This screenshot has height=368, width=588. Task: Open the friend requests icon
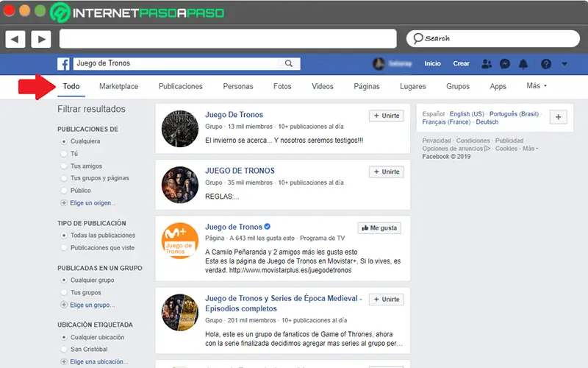[487, 64]
